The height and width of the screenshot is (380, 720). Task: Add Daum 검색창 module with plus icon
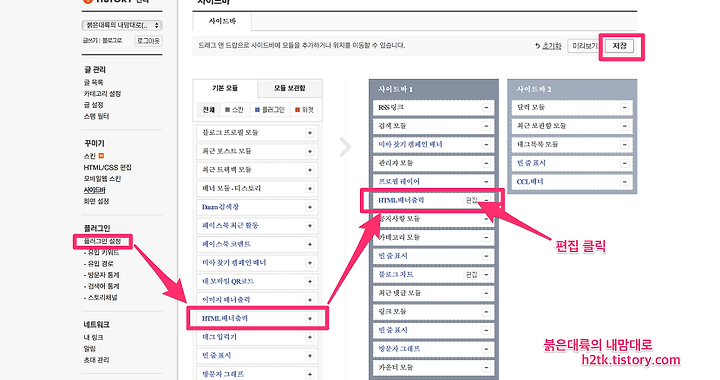(310, 207)
